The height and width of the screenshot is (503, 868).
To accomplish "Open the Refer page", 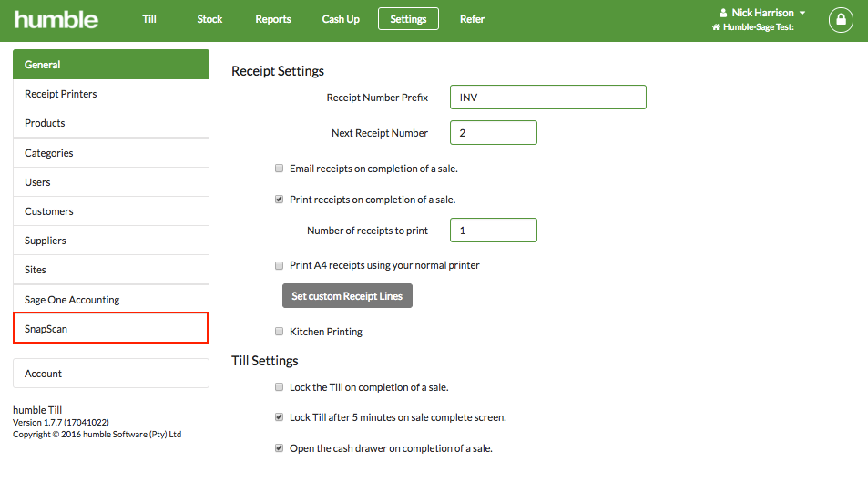I will (472, 19).
